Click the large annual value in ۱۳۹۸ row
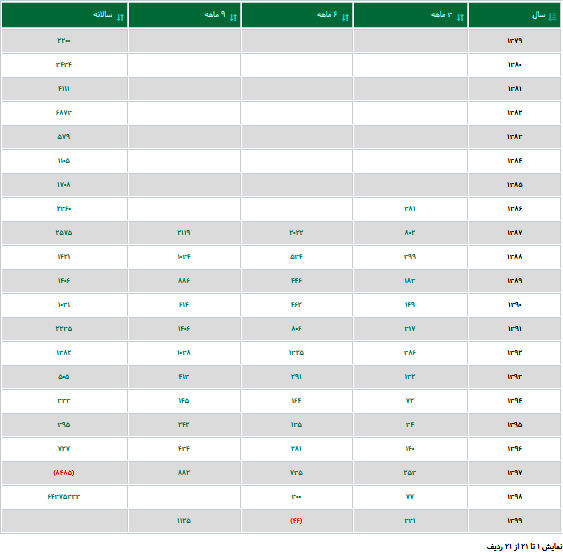The width and height of the screenshot is (563, 558). coord(64,497)
